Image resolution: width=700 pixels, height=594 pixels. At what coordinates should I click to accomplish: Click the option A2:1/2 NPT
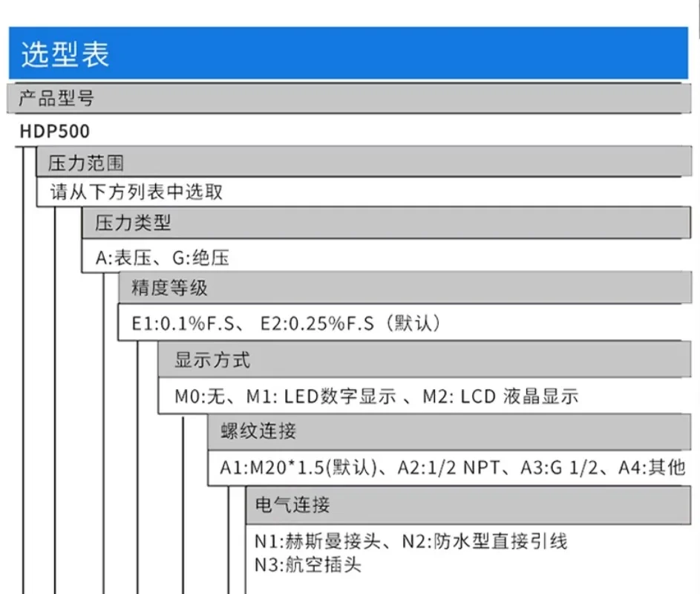(448, 468)
